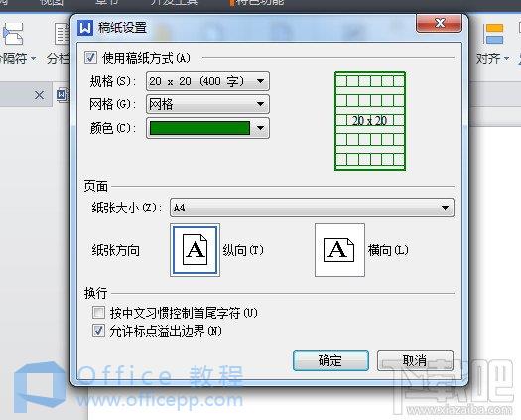Open the 网格 grid type dropdown
The image size is (521, 420).
tap(207, 104)
